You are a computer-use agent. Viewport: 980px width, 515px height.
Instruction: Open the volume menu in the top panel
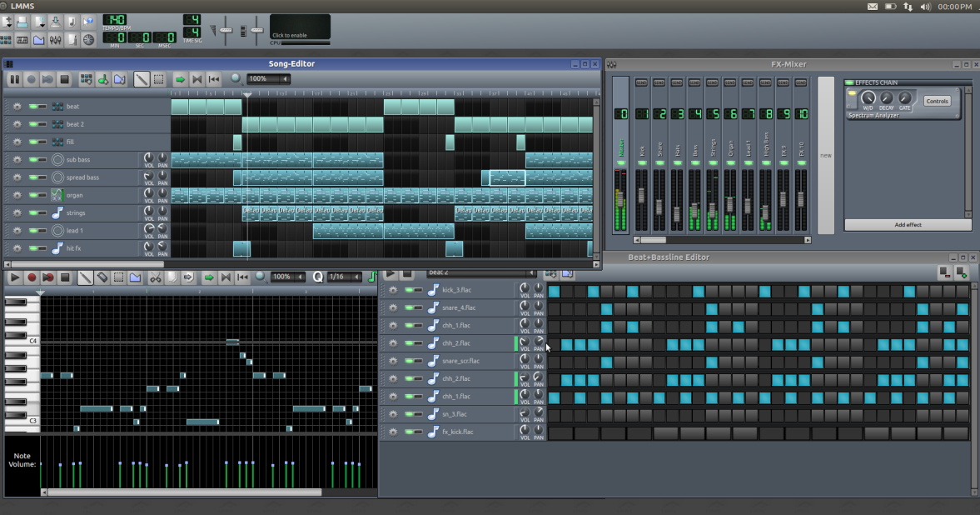tap(927, 7)
